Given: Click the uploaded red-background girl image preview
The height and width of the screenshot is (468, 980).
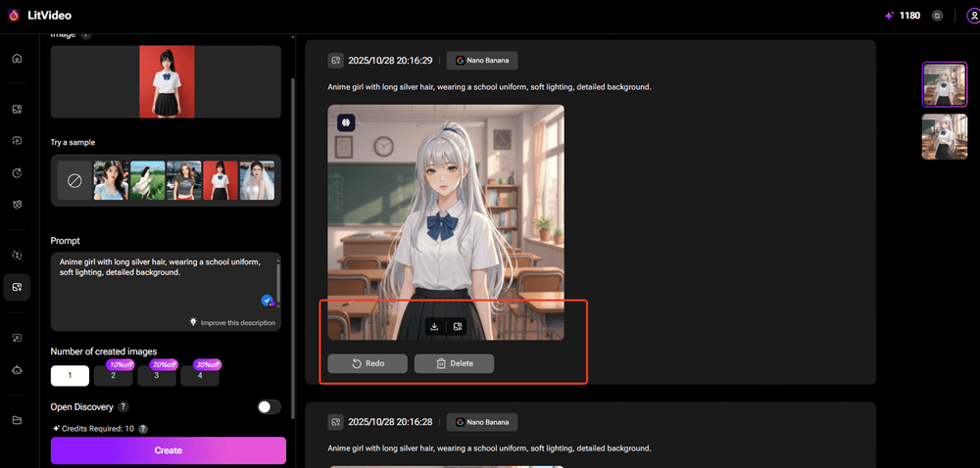Looking at the screenshot, I should [x=167, y=81].
